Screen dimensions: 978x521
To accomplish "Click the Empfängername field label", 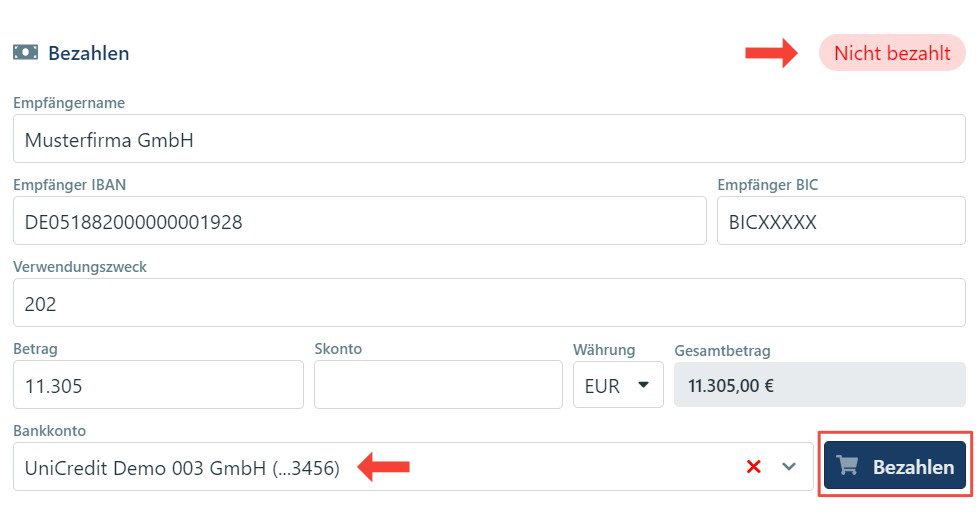I will coord(69,102).
